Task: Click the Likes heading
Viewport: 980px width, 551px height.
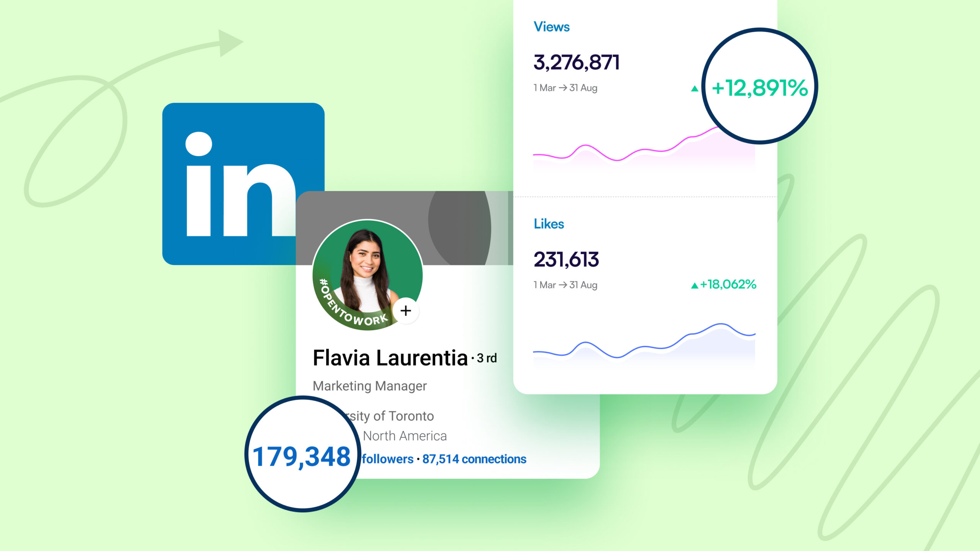Action: (549, 224)
